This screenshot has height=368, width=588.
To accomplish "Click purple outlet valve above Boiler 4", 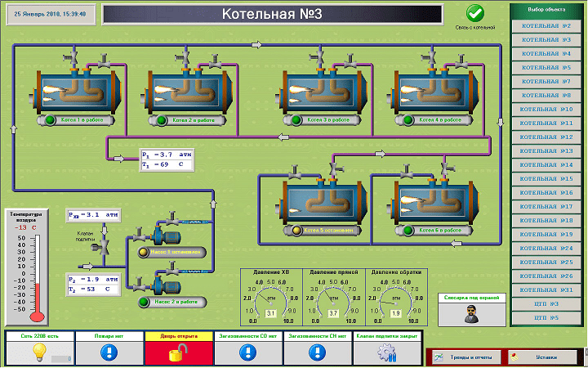I will [461, 60].
